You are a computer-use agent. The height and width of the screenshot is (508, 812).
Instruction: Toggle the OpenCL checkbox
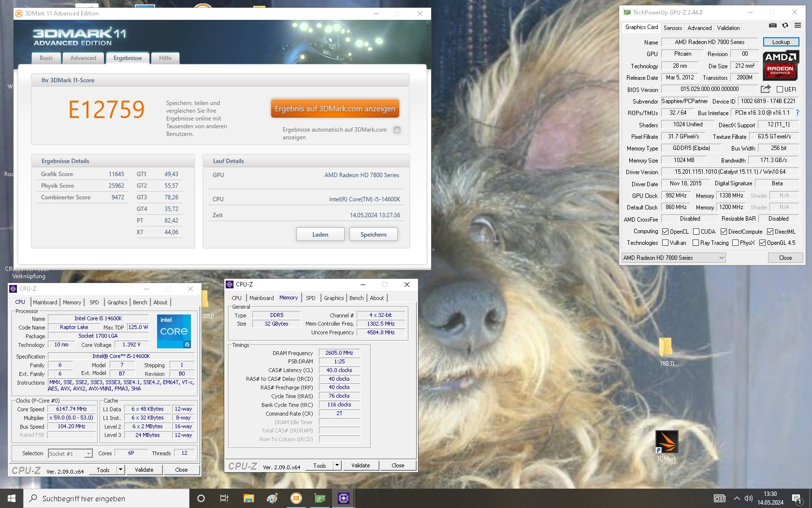coord(665,232)
